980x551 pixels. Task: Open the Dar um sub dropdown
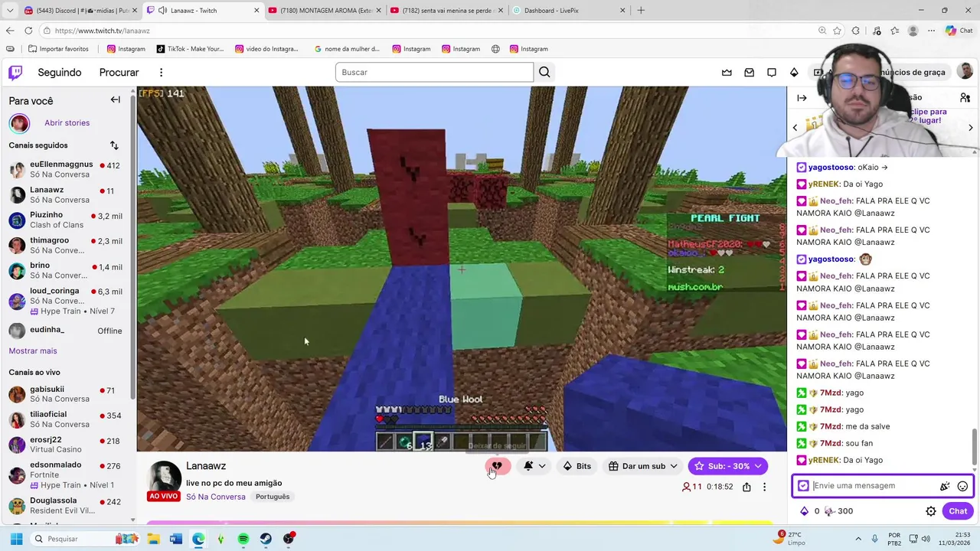point(643,466)
